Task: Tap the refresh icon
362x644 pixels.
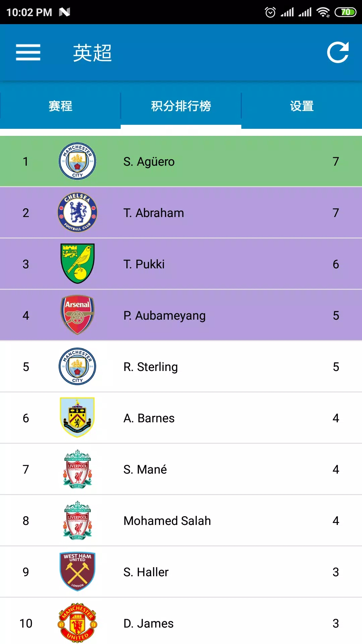Action: coord(338,53)
